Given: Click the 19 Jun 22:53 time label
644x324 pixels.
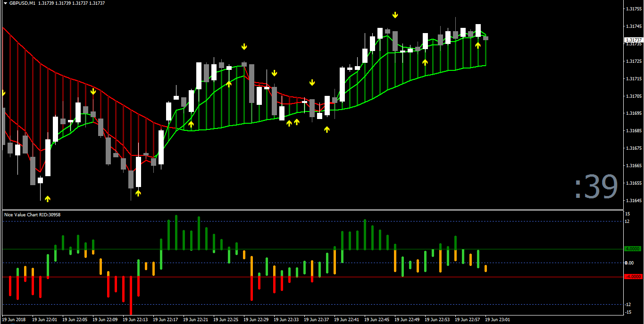Looking at the screenshot, I should [x=437, y=320].
